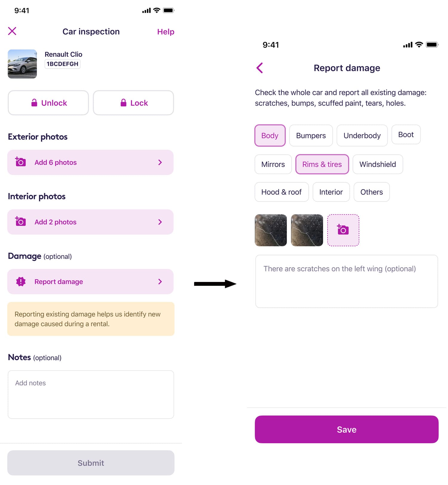Open the Report damage row chevron
The height and width of the screenshot is (485, 448).
[x=160, y=282]
